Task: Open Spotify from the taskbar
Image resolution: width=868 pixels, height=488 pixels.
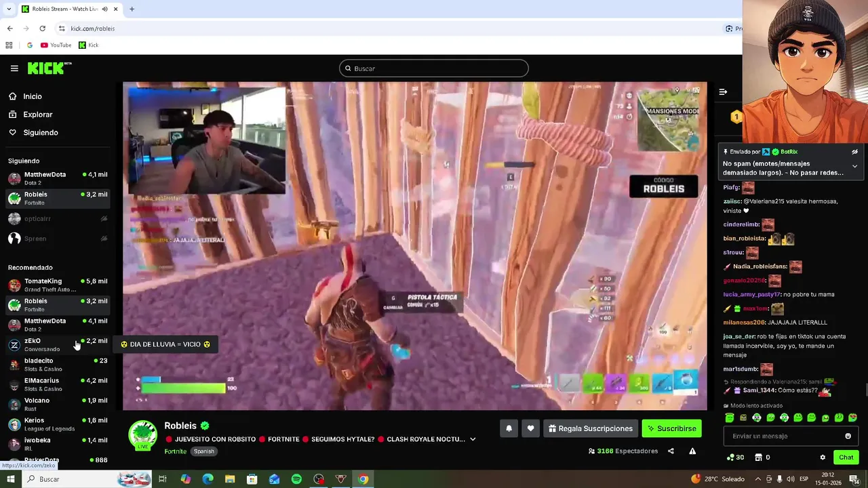Action: click(x=296, y=479)
